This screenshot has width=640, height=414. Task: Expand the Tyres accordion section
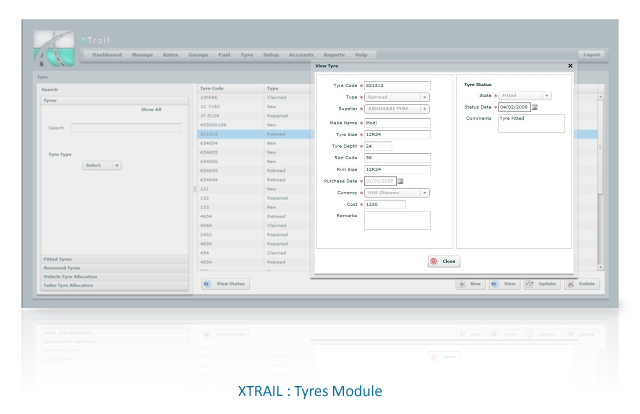pos(114,100)
